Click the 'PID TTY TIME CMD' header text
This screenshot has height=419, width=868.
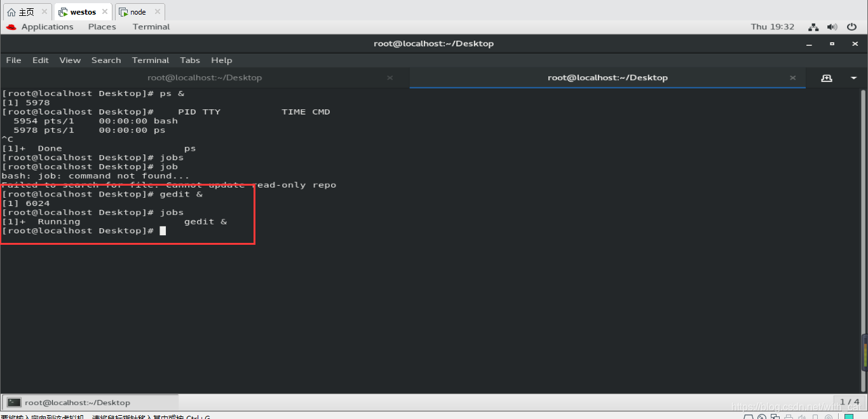click(x=254, y=112)
